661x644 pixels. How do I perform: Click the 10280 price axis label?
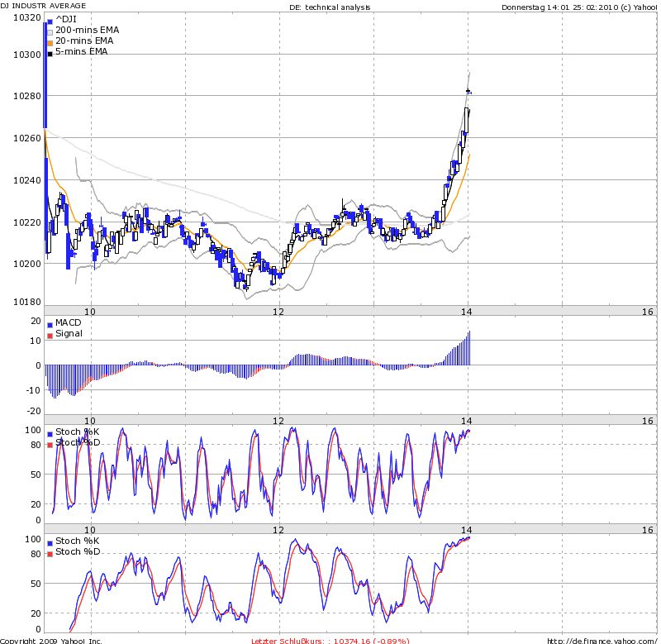(x=27, y=96)
